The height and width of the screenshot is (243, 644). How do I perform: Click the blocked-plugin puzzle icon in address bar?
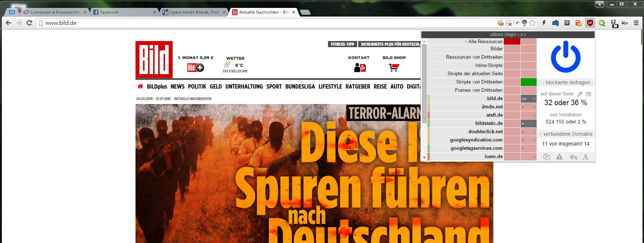click(x=508, y=23)
